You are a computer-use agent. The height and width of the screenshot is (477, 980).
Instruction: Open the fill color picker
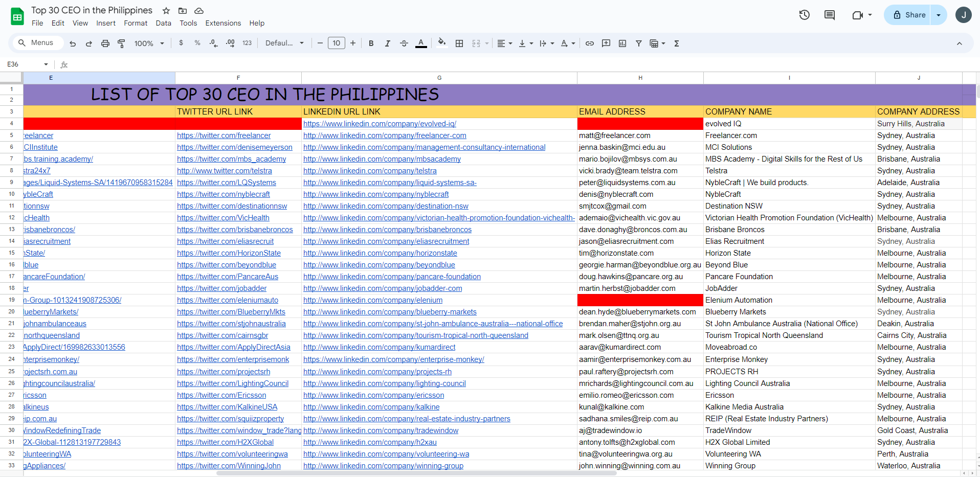point(442,43)
